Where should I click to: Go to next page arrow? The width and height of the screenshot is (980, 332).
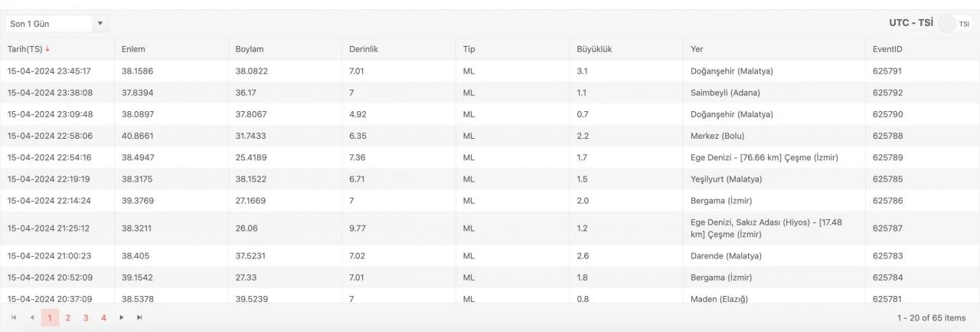coord(121,317)
